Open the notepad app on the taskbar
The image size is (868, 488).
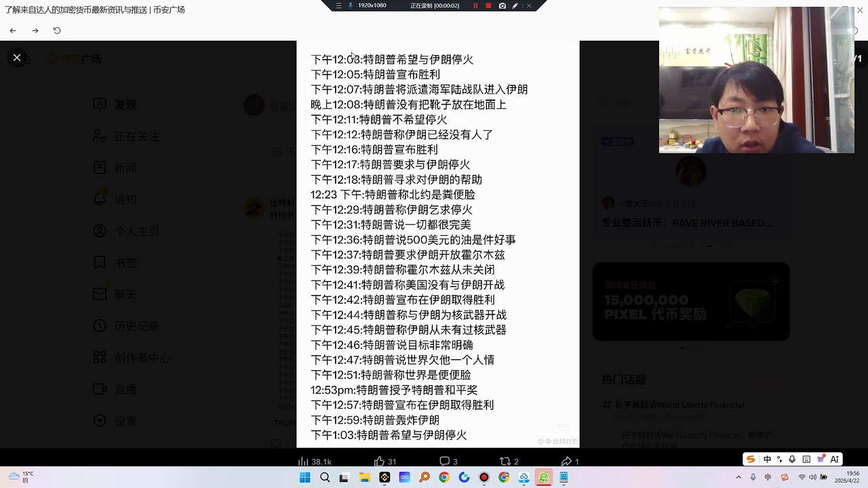pyautogui.click(x=564, y=478)
